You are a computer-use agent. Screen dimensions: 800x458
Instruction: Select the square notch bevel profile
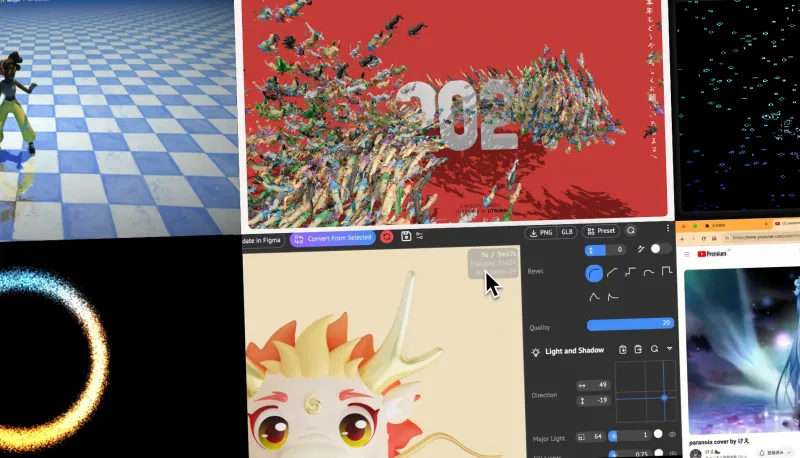coord(667,271)
